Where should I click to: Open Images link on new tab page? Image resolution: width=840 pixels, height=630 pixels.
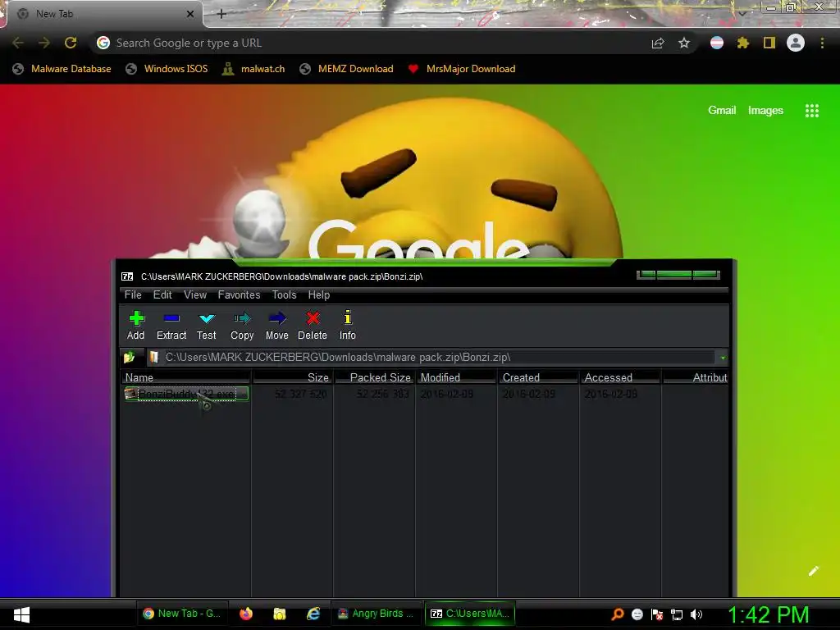[765, 111]
